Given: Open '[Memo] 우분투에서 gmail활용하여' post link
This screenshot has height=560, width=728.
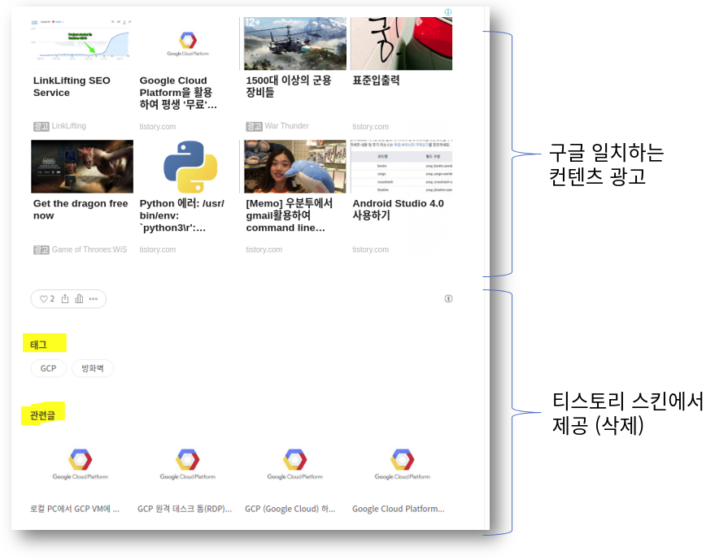Looking at the screenshot, I should (x=289, y=215).
